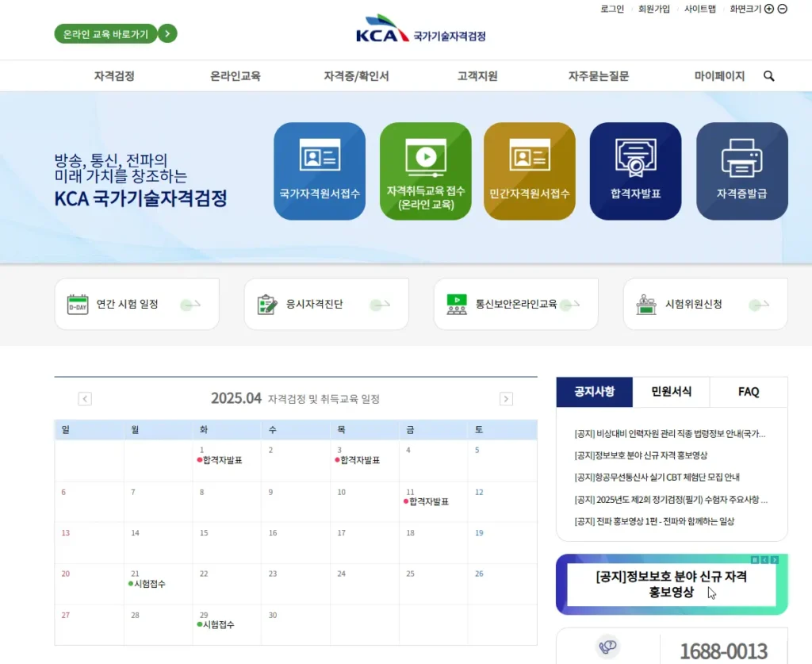Open notice 항공무선통신사 실기 CBT 체험단 모집
This screenshot has height=664, width=812.
(657, 477)
